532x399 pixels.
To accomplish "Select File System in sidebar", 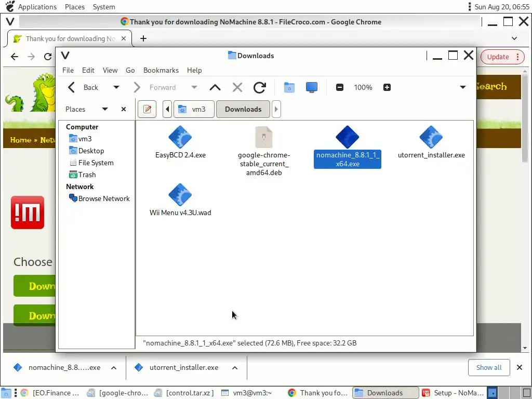I will [x=91, y=163].
